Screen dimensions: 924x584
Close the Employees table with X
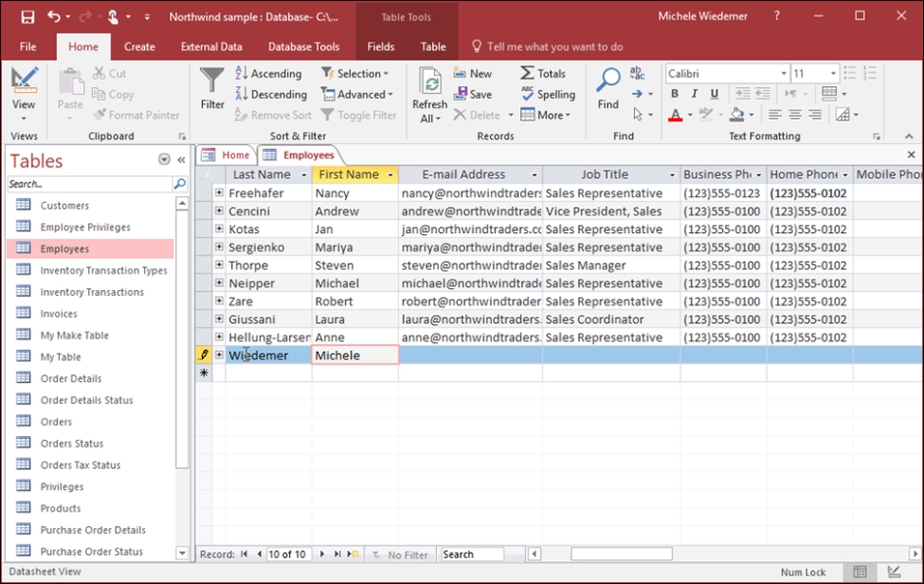point(911,155)
